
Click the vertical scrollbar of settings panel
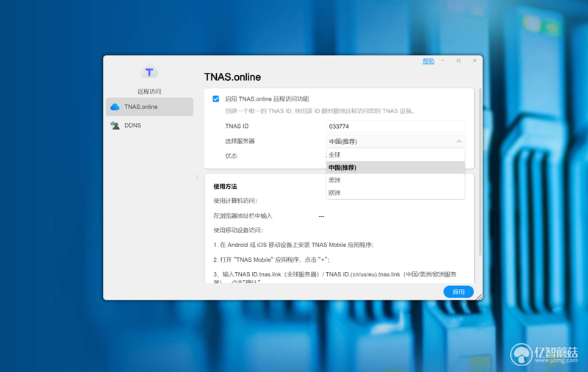click(480, 173)
